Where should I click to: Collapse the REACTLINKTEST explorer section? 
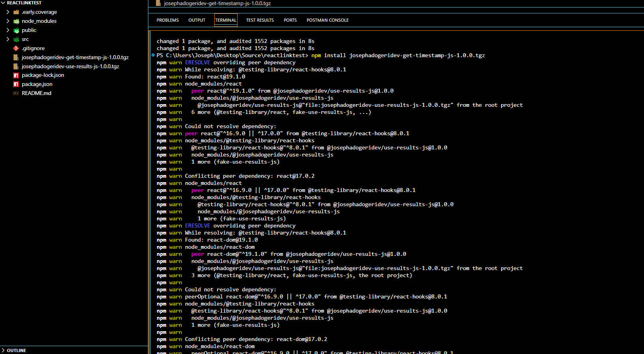[x=3, y=3]
